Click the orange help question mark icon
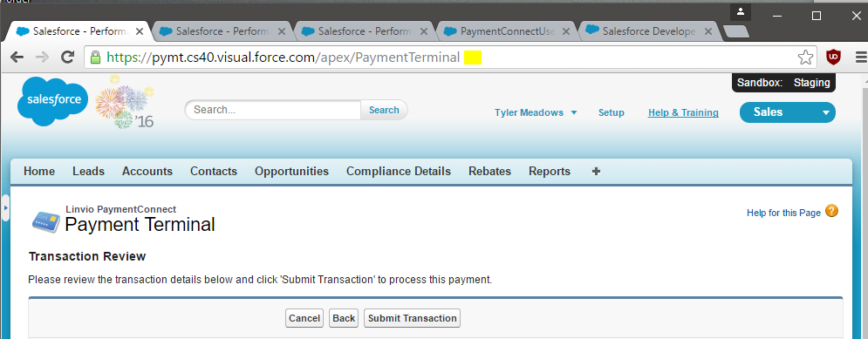This screenshot has width=868, height=339. tap(831, 211)
